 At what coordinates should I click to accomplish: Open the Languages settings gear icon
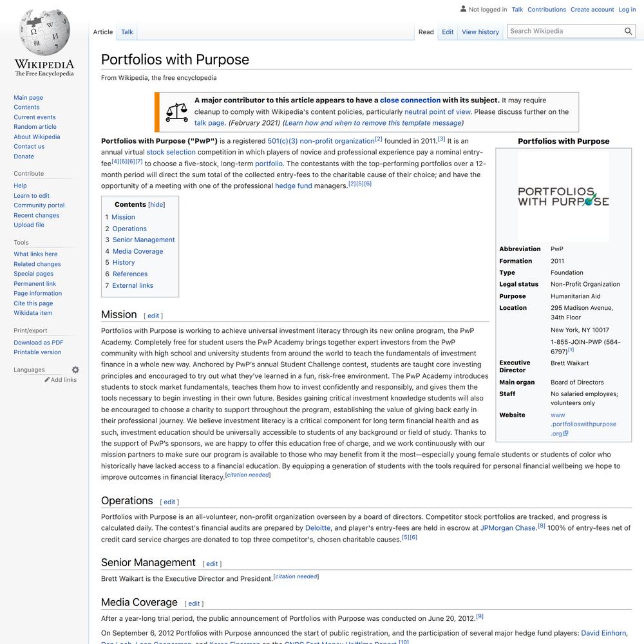(75, 370)
